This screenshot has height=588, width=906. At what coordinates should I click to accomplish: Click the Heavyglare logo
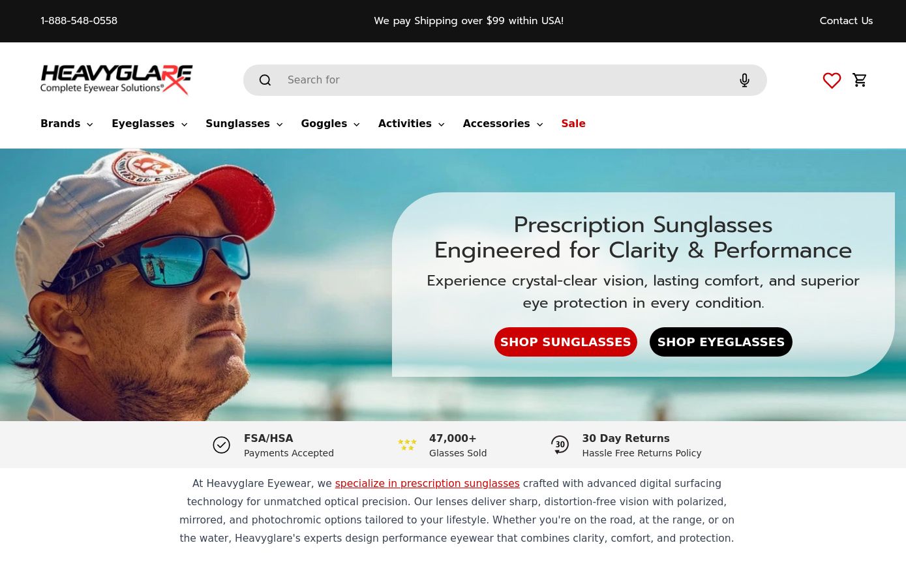point(117,80)
